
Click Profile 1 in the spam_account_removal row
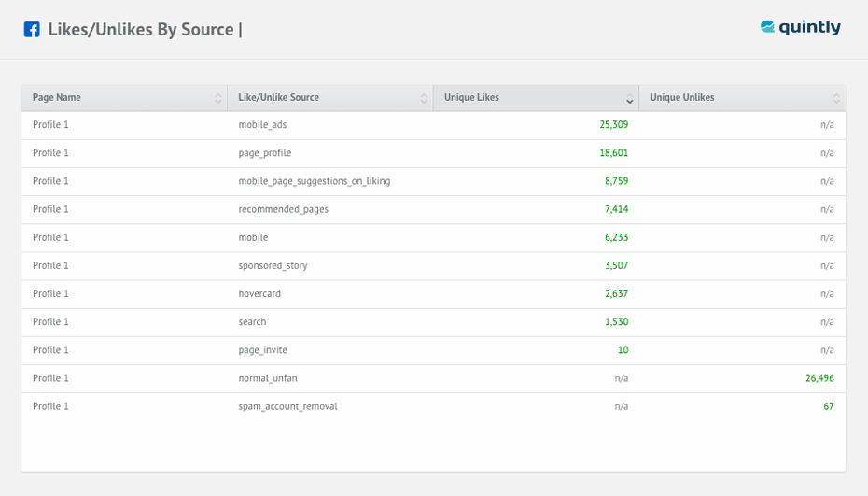click(x=50, y=406)
